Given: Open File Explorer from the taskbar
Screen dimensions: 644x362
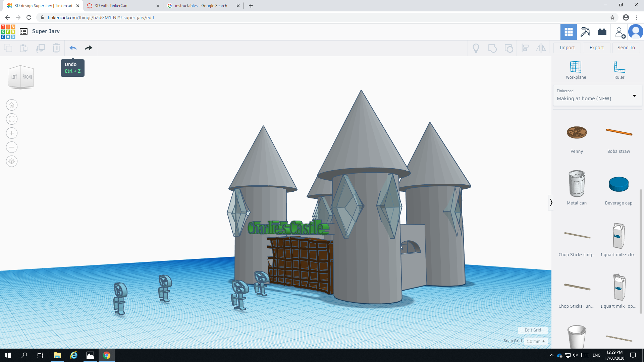Looking at the screenshot, I should coord(57,355).
